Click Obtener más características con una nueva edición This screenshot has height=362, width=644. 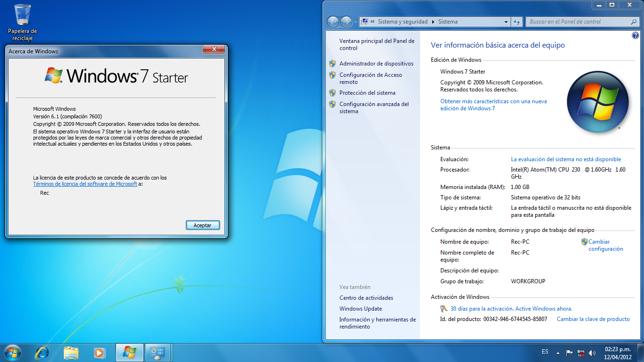pyautogui.click(x=494, y=105)
